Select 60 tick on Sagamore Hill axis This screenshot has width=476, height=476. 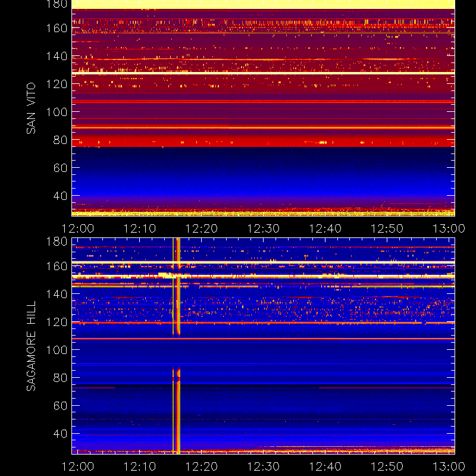(x=61, y=406)
